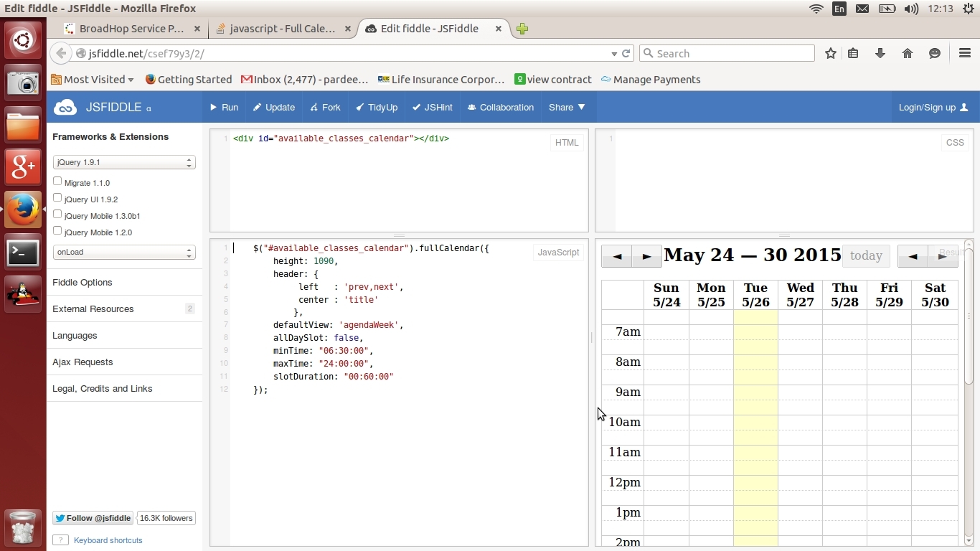Open the Files manager in dock
The height and width of the screenshot is (551, 980).
[23, 126]
